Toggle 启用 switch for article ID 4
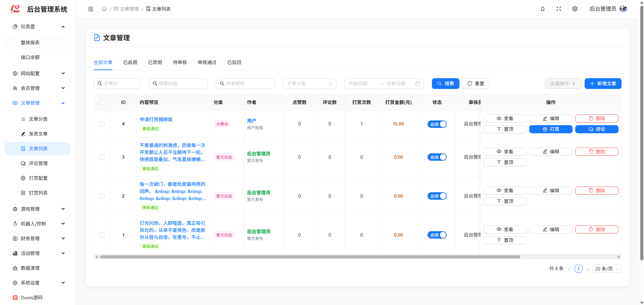The width and height of the screenshot is (644, 305). [437, 124]
